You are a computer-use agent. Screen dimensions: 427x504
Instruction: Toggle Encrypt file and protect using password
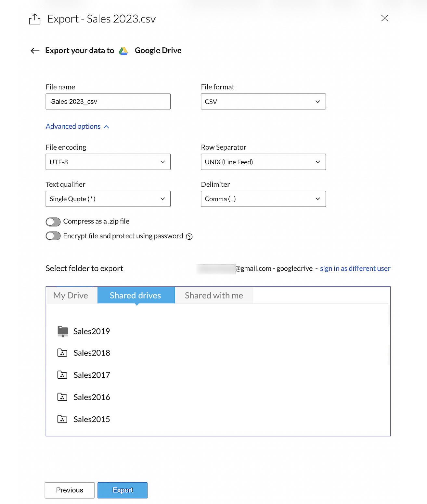(53, 236)
